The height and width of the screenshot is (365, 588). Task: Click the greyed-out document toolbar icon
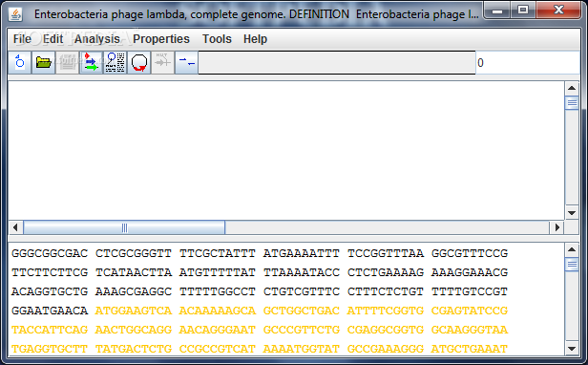pyautogui.click(x=67, y=62)
